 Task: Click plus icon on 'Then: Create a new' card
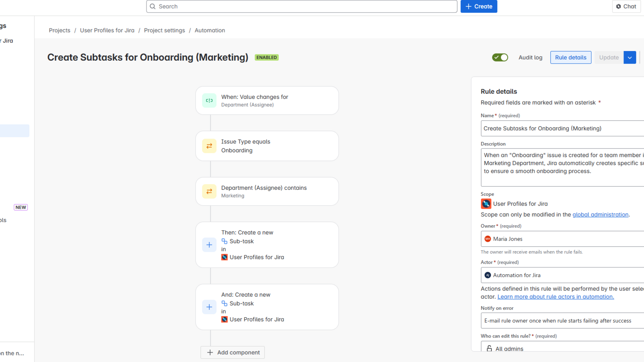209,245
